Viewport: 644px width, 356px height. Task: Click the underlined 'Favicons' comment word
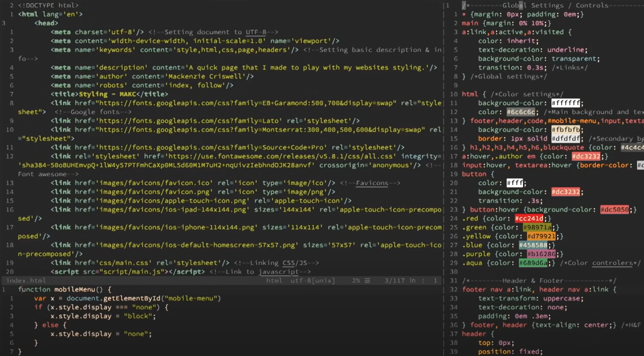(x=372, y=183)
